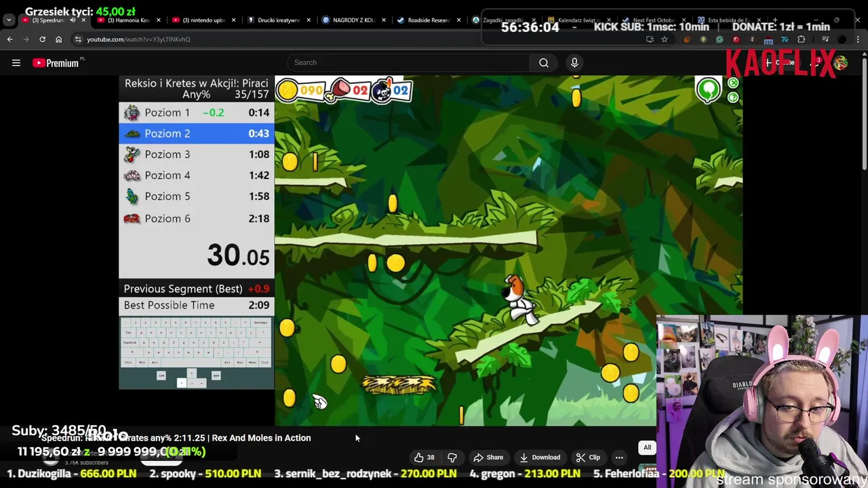The image size is (868, 488).
Task: Click the Poziom 5 split row
Action: point(197,197)
